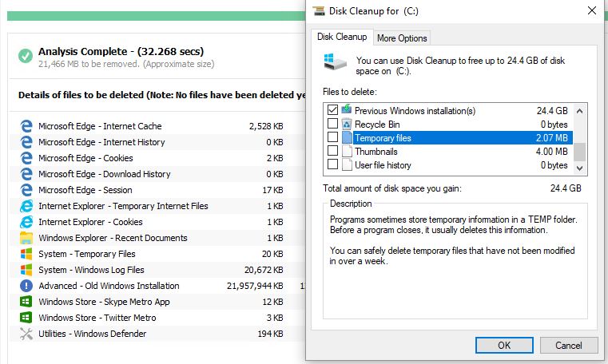
Task: Click the Recycle Bin icon in the list
Action: 346,124
